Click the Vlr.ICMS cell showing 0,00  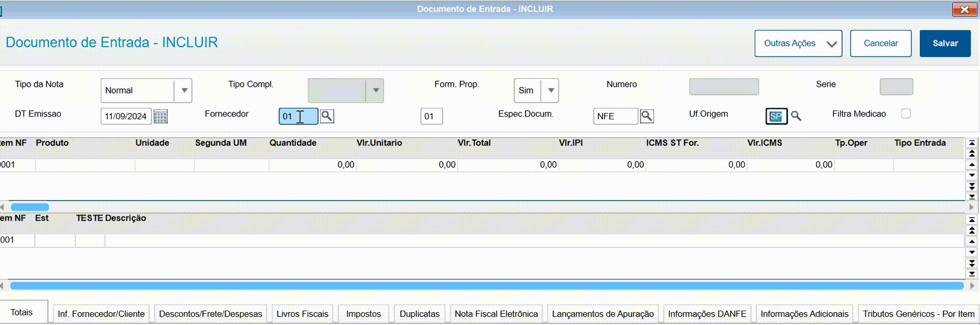791,165
